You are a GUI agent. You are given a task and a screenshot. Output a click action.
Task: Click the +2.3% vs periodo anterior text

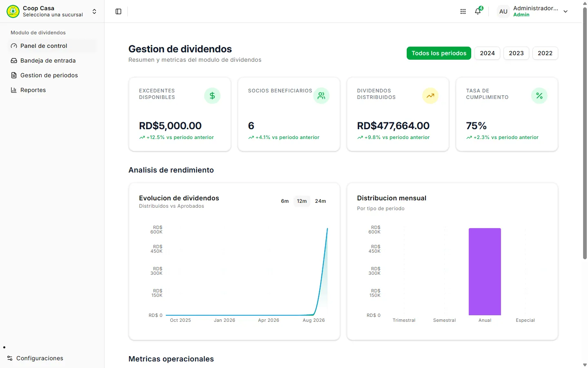tap(506, 137)
